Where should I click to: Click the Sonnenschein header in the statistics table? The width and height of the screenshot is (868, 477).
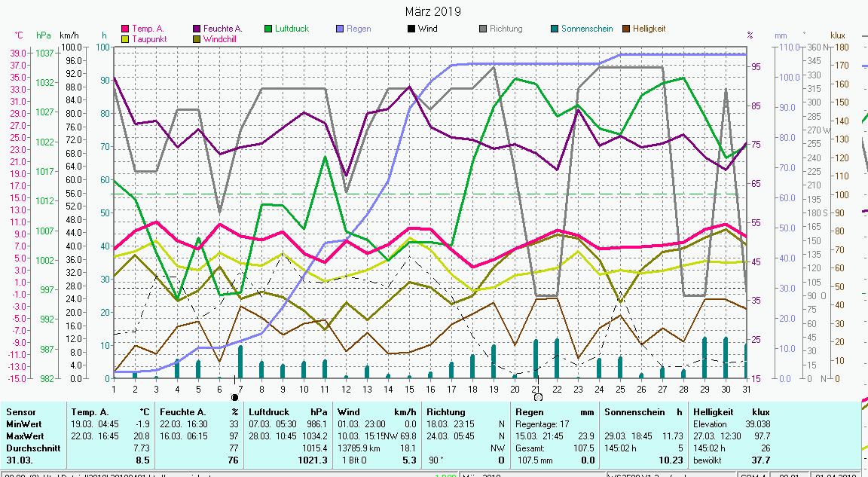pyautogui.click(x=633, y=412)
